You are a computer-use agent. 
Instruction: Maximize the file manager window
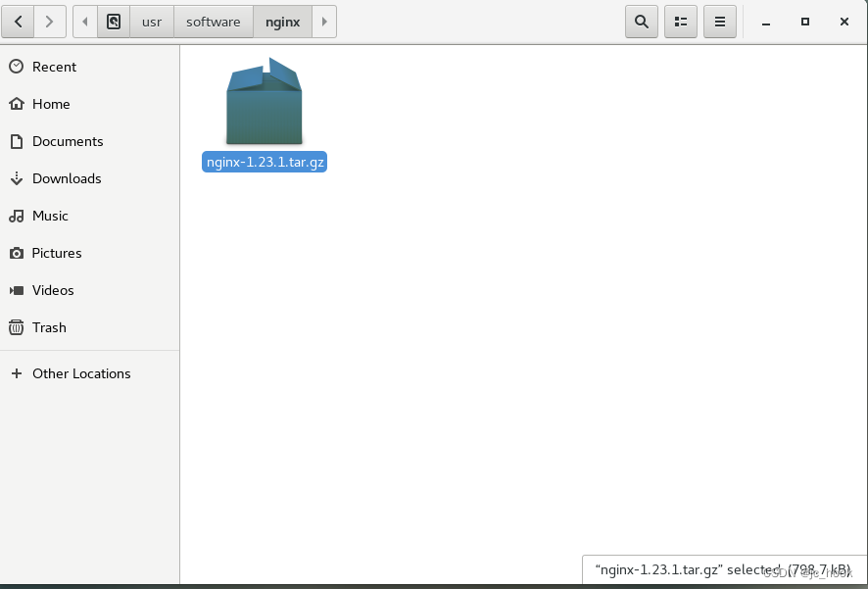[x=805, y=22]
